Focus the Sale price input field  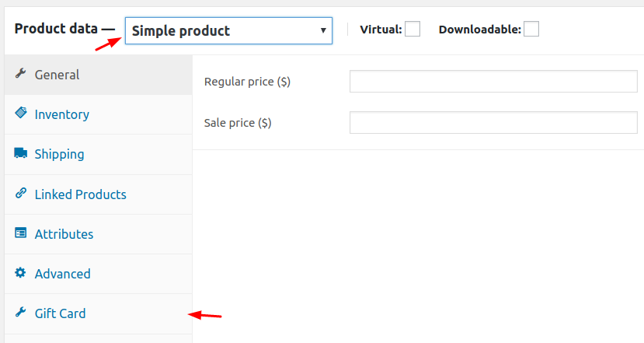tap(493, 123)
